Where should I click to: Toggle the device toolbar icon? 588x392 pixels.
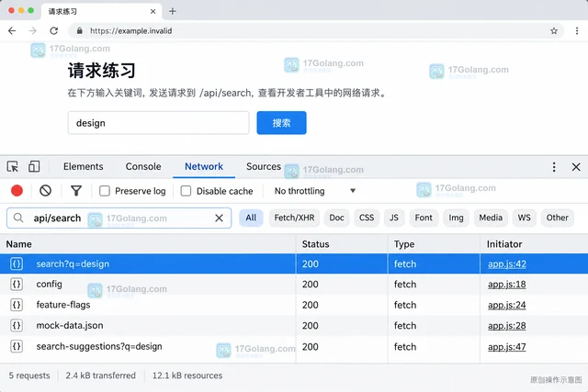(34, 166)
